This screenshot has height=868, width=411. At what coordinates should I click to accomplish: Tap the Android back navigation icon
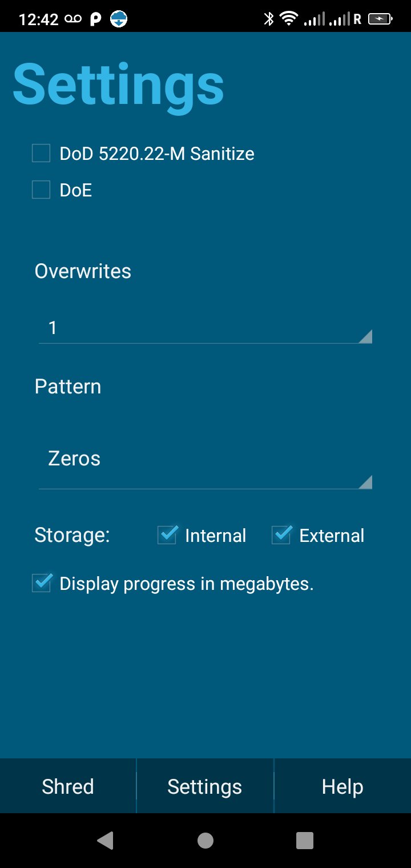click(x=105, y=841)
